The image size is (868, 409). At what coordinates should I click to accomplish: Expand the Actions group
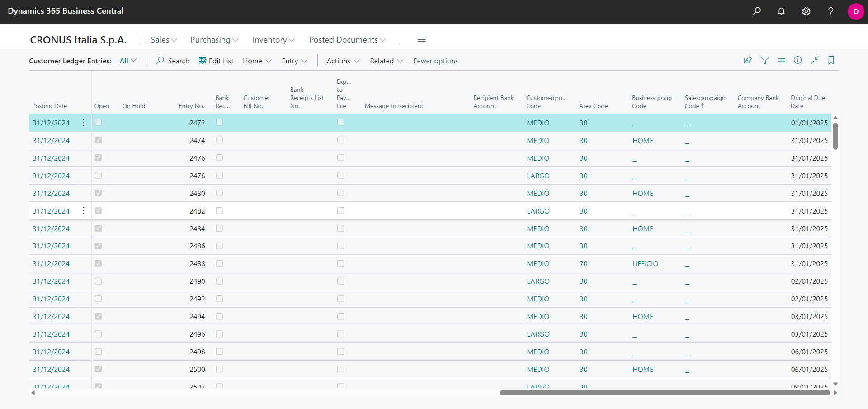343,61
